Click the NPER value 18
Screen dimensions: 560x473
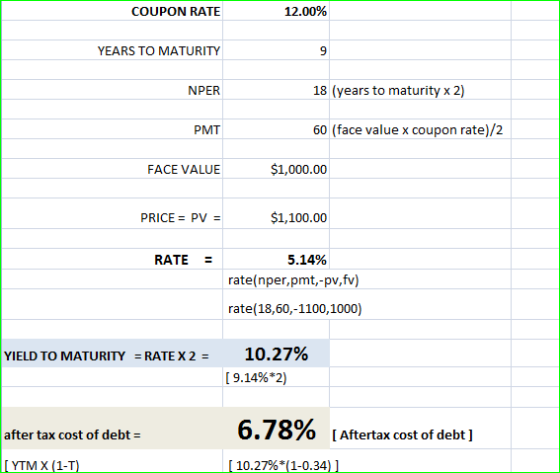point(320,90)
